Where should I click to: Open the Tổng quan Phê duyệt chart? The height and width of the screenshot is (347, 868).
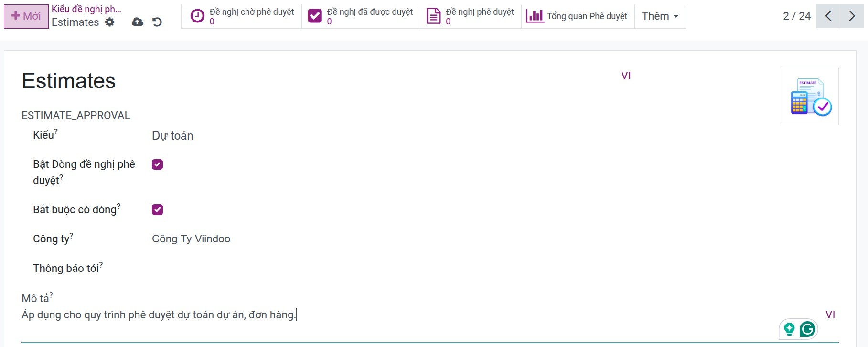(577, 16)
